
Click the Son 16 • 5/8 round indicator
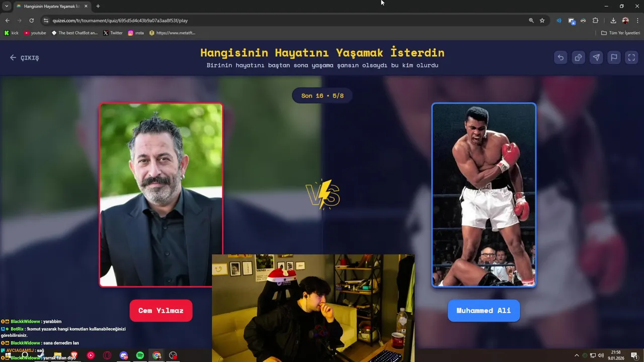click(x=322, y=96)
